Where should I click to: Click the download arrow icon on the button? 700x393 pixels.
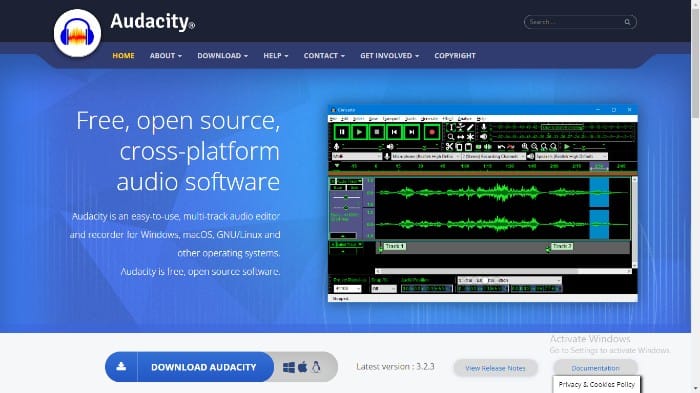coord(121,367)
